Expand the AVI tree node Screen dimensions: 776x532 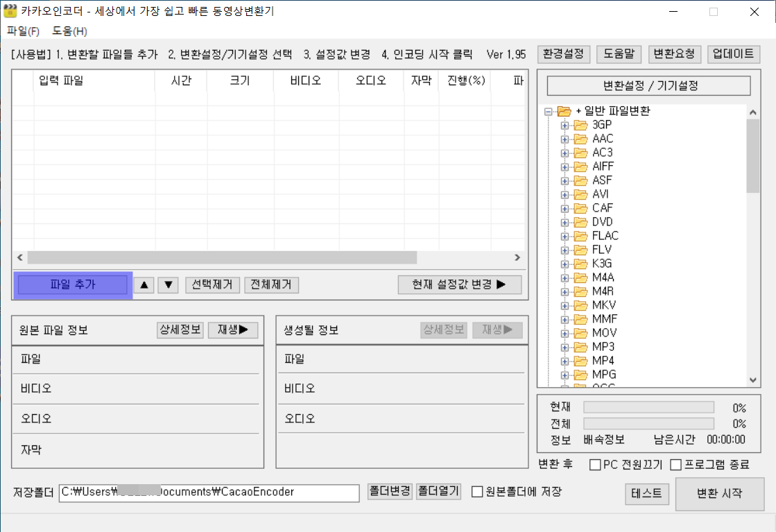click(x=564, y=194)
